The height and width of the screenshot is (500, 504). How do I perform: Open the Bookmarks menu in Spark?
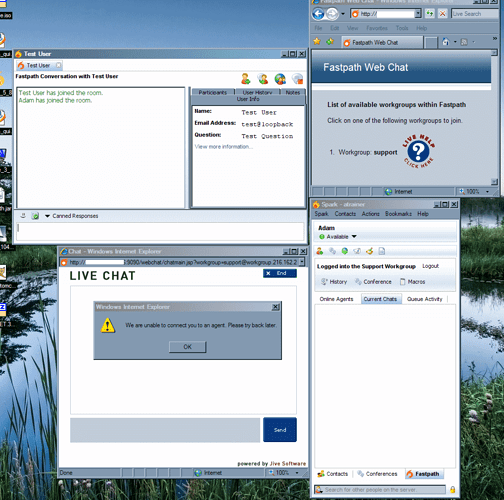(x=398, y=214)
